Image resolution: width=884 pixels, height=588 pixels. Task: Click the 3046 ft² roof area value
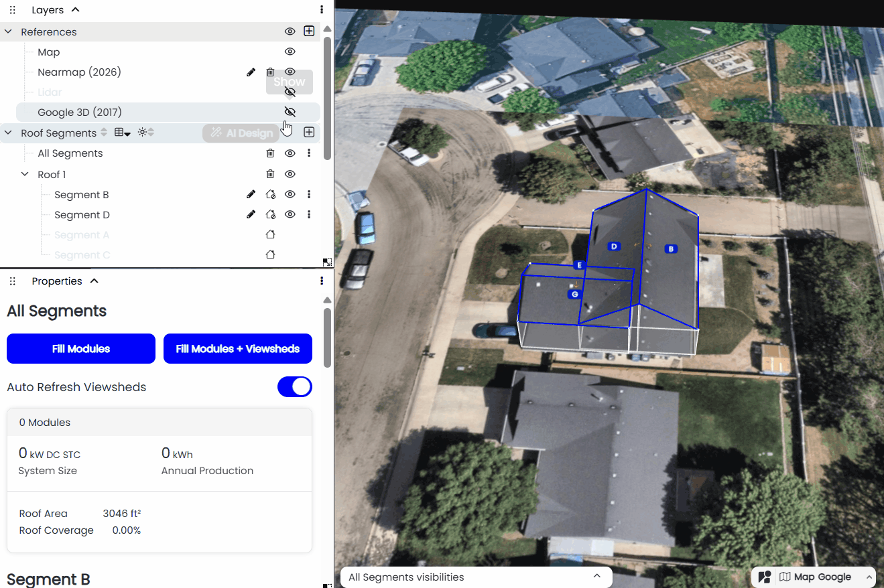[x=121, y=514]
